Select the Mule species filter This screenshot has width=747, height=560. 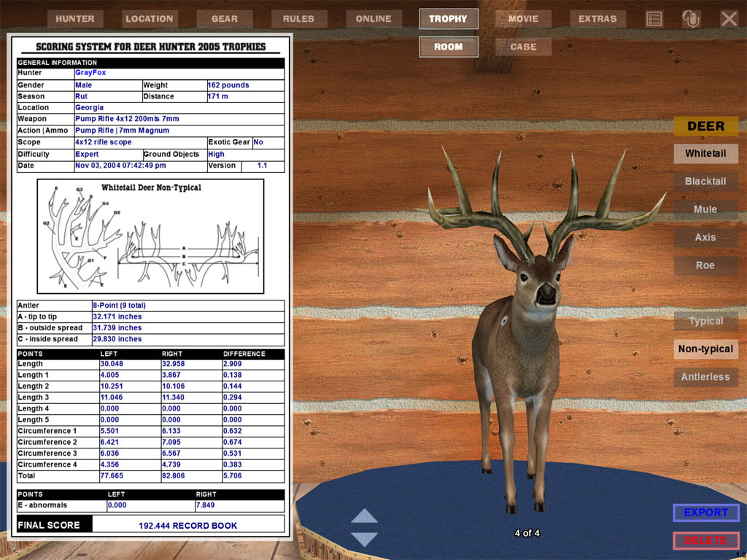point(705,209)
